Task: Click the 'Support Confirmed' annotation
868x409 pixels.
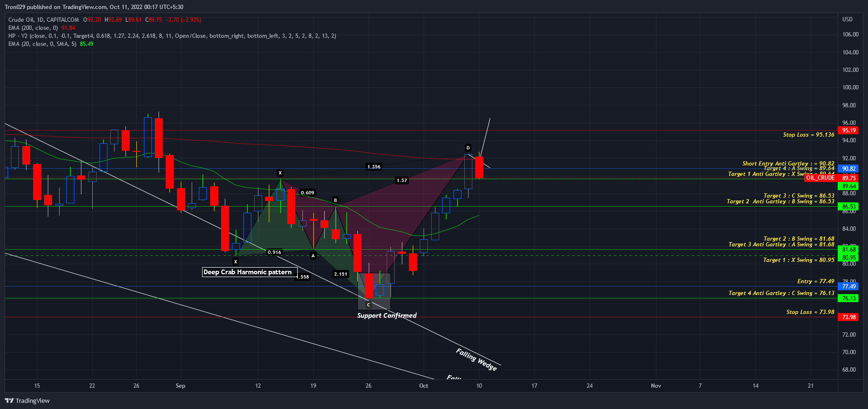Action: pos(387,315)
